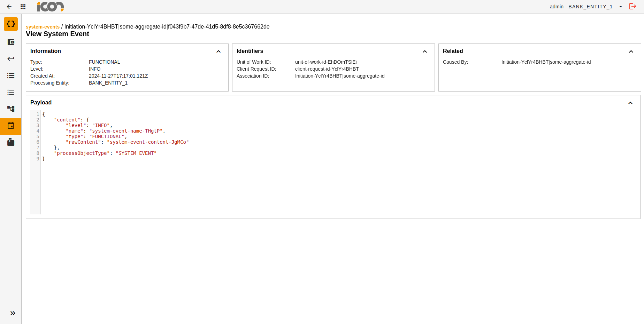
Task: Click the stacked folders sidebar icon
Action: [x=11, y=142]
